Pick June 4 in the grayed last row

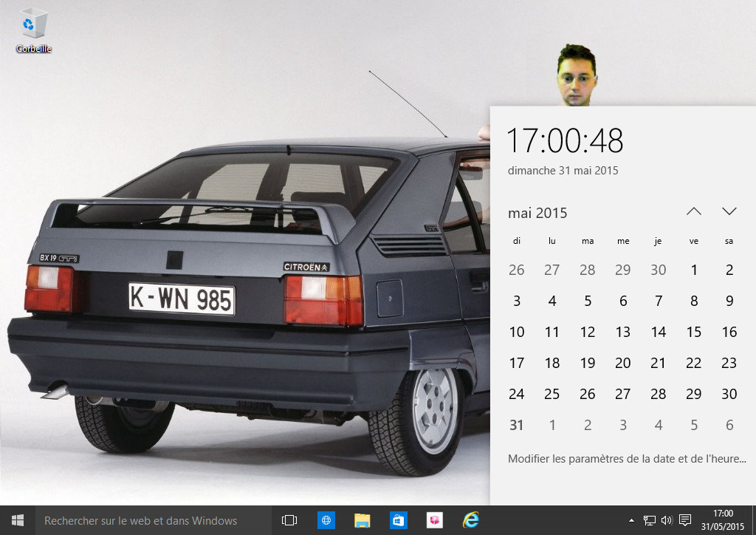point(659,425)
